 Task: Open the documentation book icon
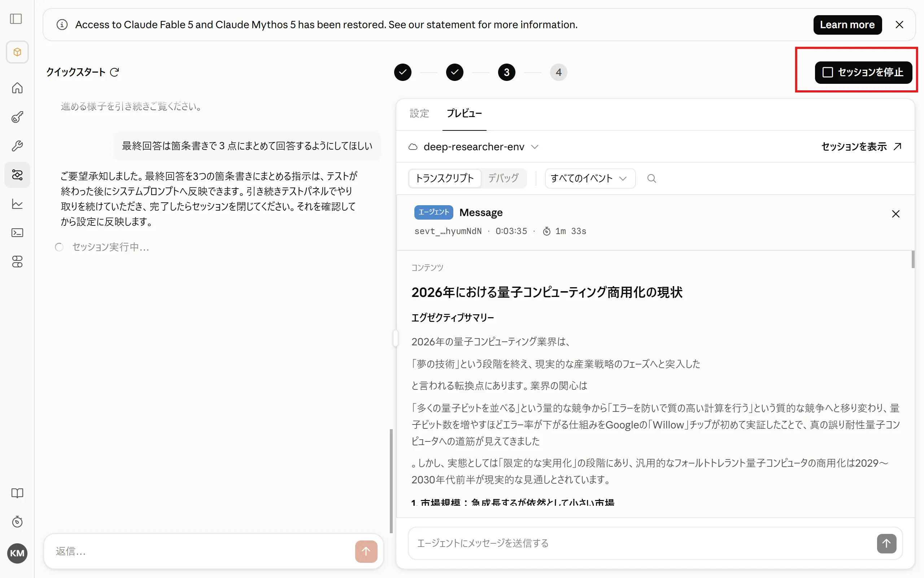17,493
